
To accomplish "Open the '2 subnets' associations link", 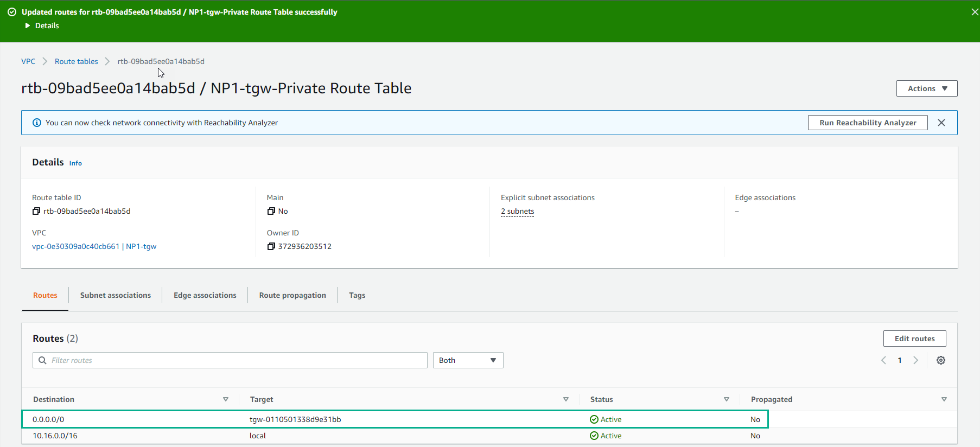I will [x=517, y=211].
